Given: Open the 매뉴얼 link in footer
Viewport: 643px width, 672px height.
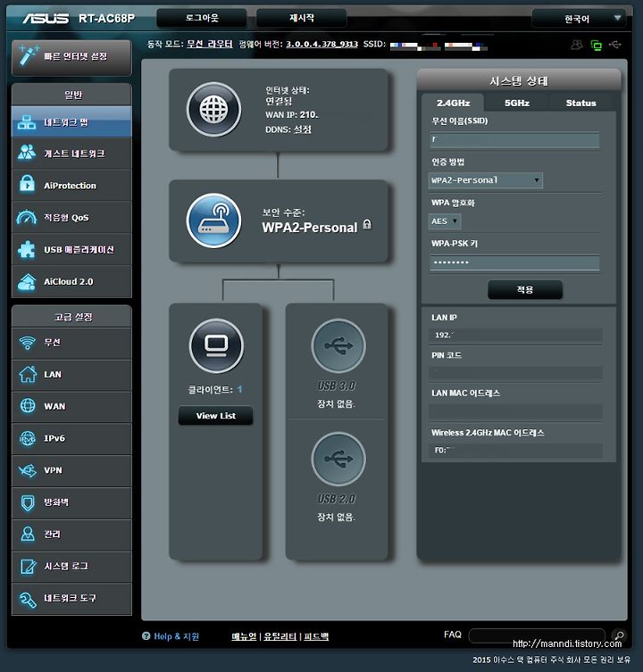Looking at the screenshot, I should [x=244, y=636].
